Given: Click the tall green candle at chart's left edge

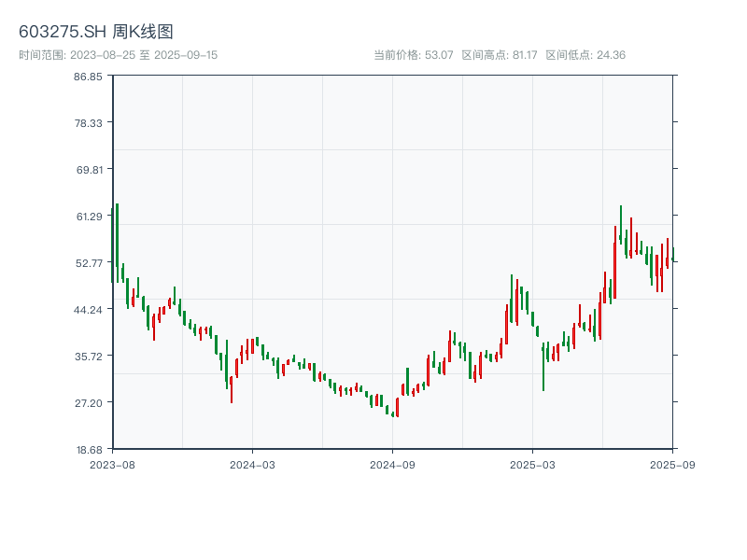Looking at the screenshot, I should coord(117,238).
